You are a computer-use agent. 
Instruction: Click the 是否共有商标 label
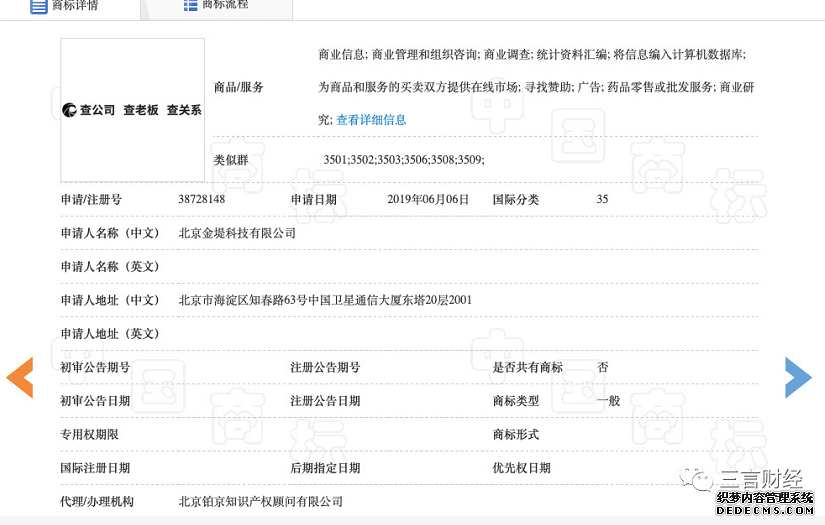click(528, 367)
